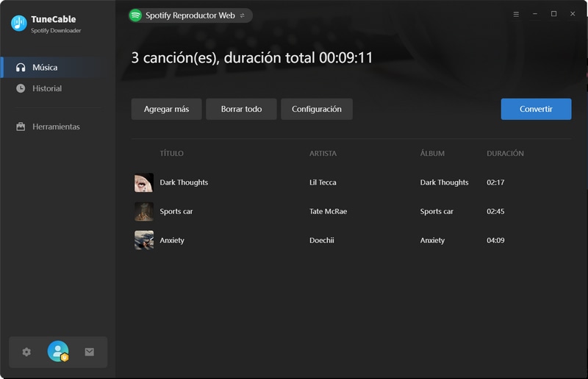
Task: Click the Herramientas toolbox icon
Action: tap(21, 127)
